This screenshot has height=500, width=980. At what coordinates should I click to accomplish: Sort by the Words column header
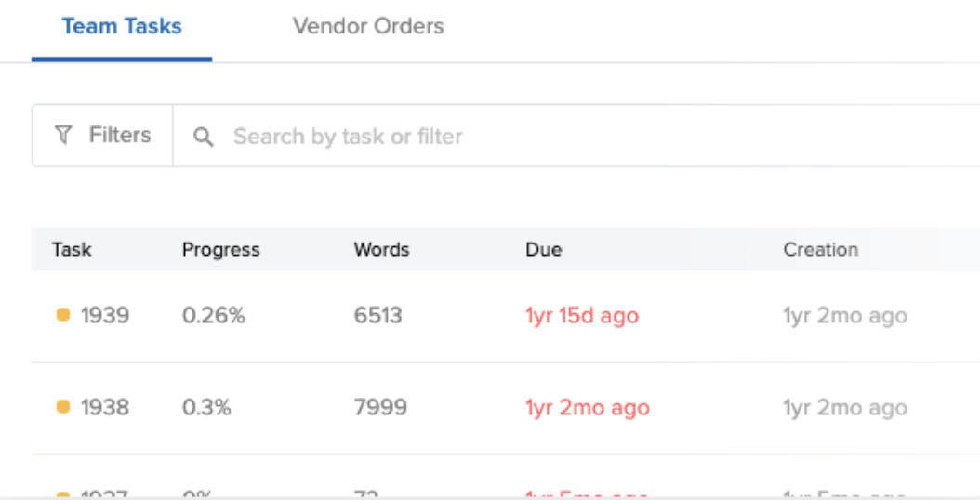381,250
